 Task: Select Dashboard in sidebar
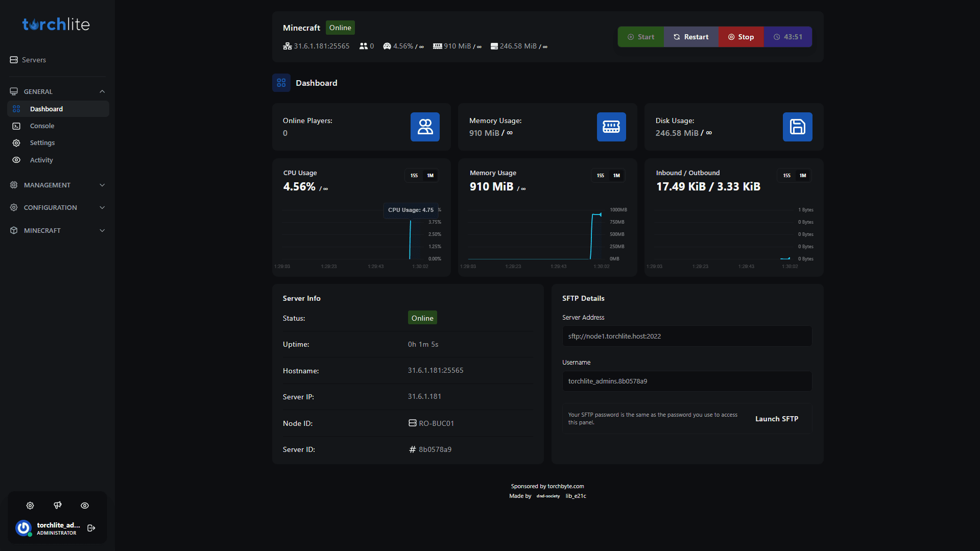58,109
